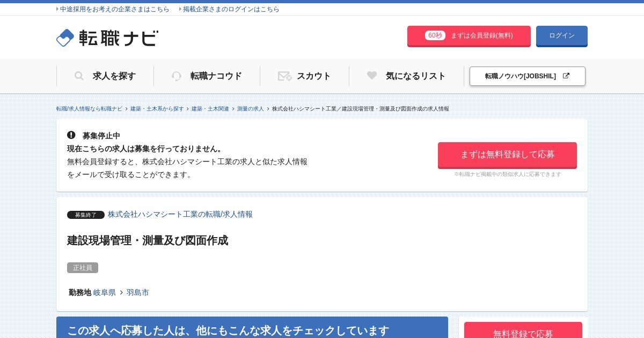Click the headset icon beside 転職ナコウド
Screen dimensions: 644x338
coord(177,76)
